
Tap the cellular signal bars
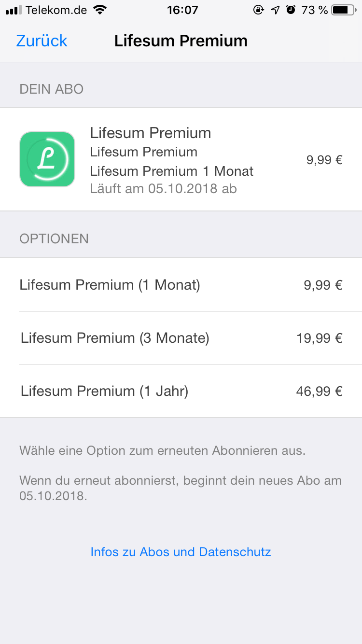tap(14, 10)
